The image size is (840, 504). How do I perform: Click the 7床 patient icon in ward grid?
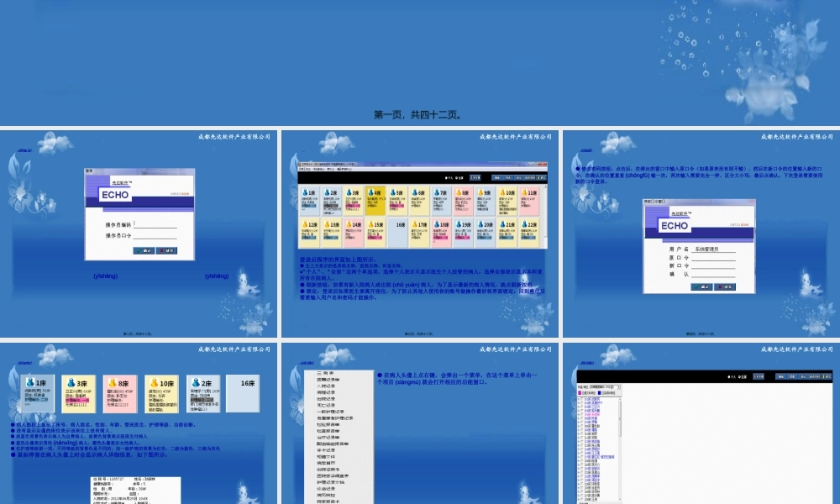[441, 201]
